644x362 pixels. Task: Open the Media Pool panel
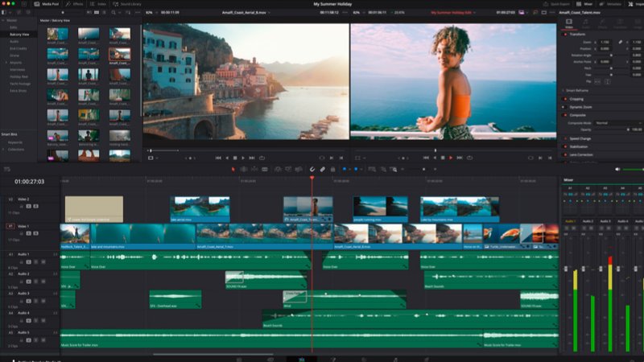pyautogui.click(x=46, y=4)
